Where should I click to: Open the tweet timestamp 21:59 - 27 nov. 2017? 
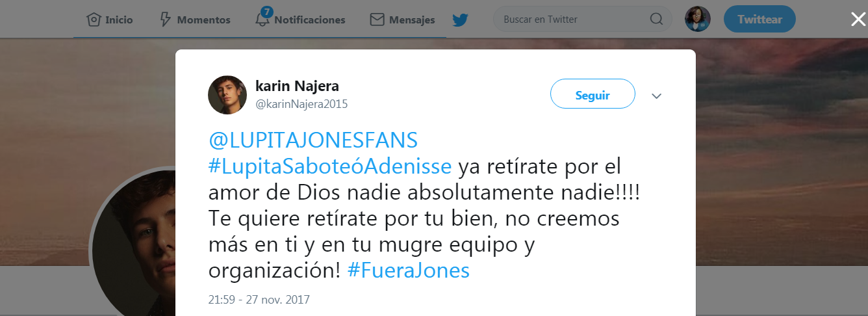tap(259, 300)
